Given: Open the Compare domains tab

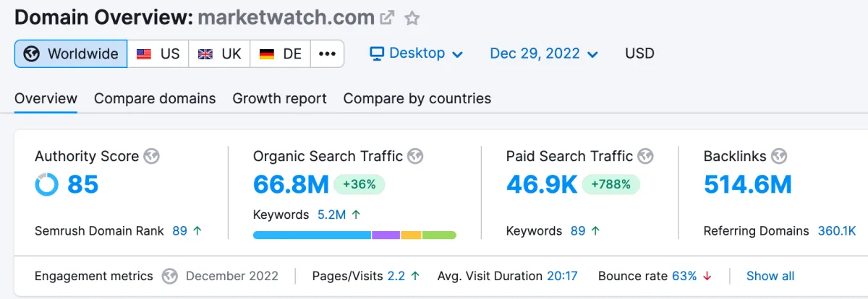Looking at the screenshot, I should pyautogui.click(x=155, y=98).
